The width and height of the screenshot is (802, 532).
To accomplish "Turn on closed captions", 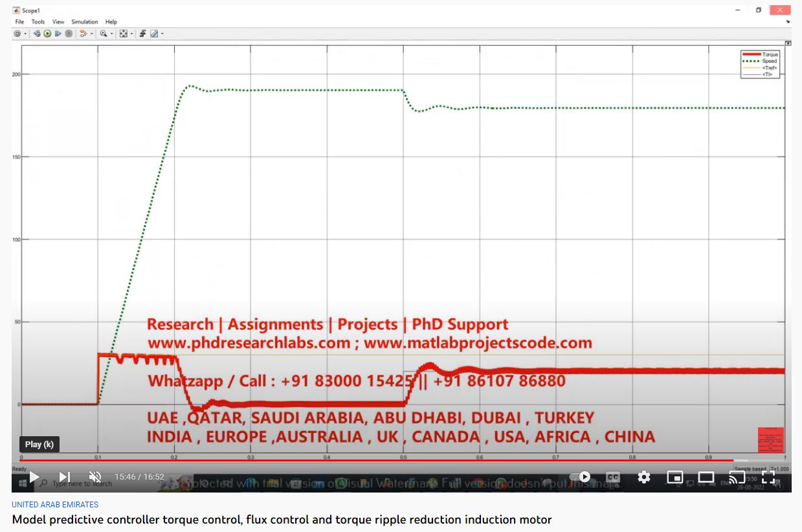I will point(612,477).
